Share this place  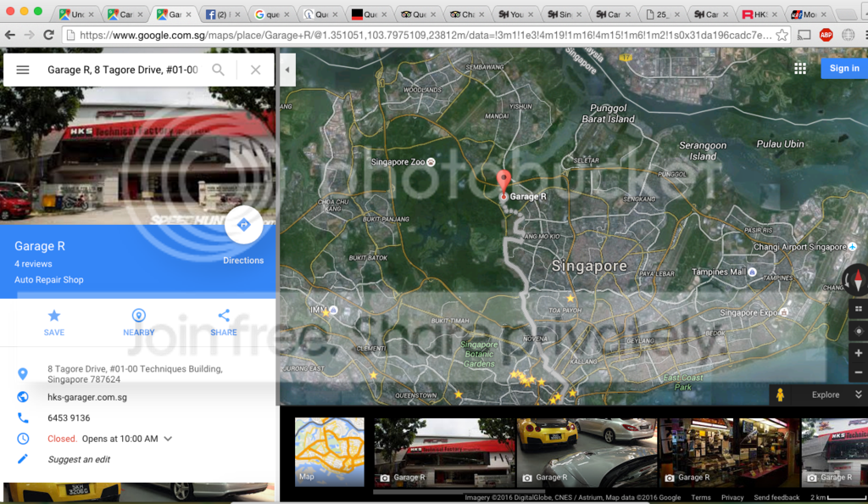coord(224,316)
